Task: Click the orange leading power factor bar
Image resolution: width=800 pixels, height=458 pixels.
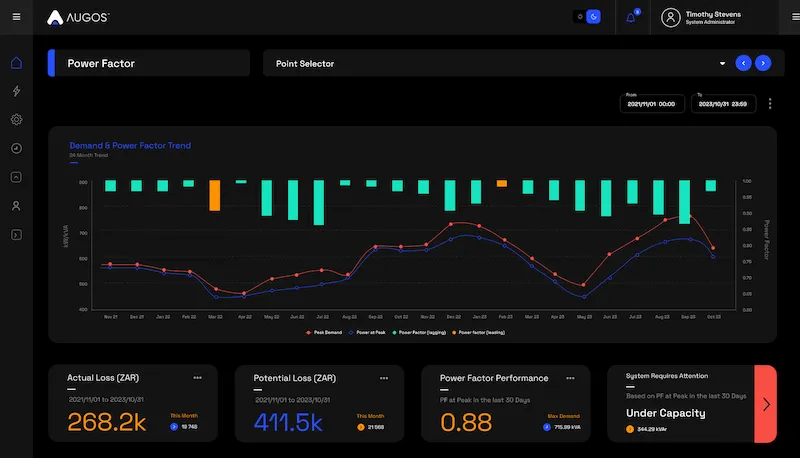Action: (x=214, y=195)
